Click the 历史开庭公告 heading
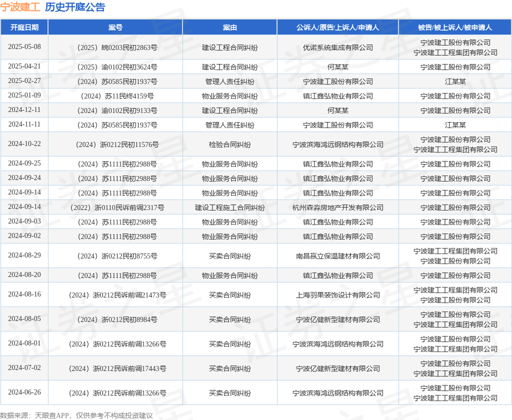This screenshot has height=420, width=512. pos(75,7)
